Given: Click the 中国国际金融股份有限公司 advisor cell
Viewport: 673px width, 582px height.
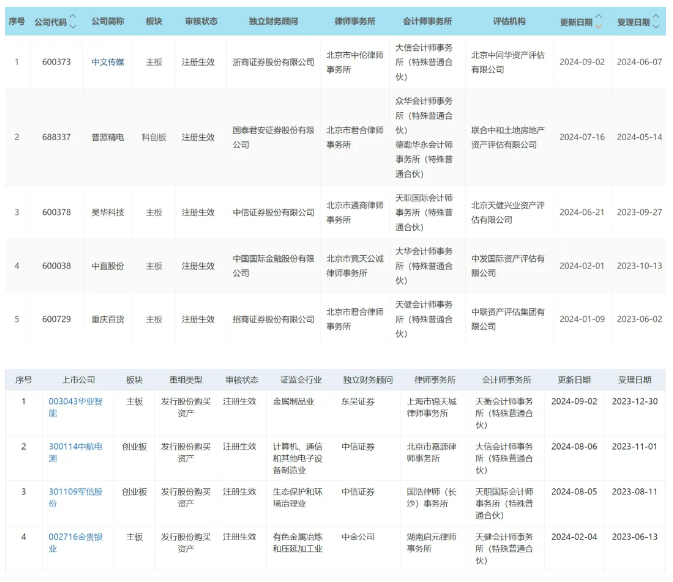Looking at the screenshot, I should pyautogui.click(x=273, y=266).
